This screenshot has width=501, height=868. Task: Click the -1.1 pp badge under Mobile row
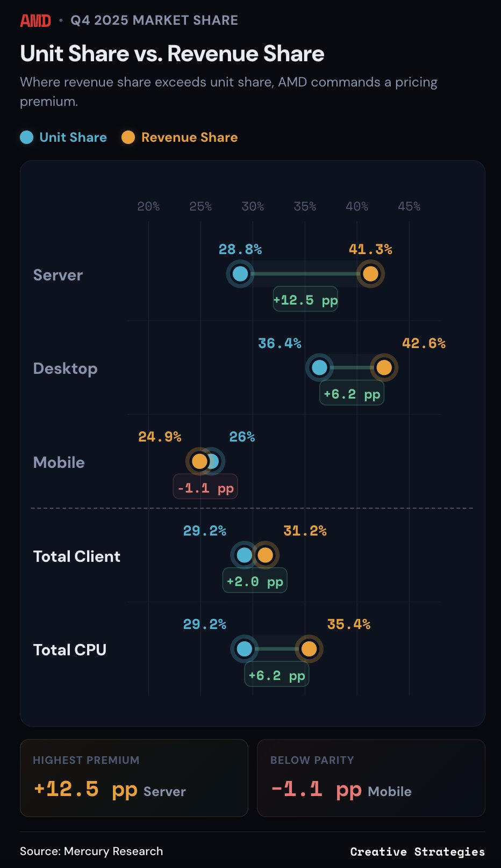[x=205, y=488]
